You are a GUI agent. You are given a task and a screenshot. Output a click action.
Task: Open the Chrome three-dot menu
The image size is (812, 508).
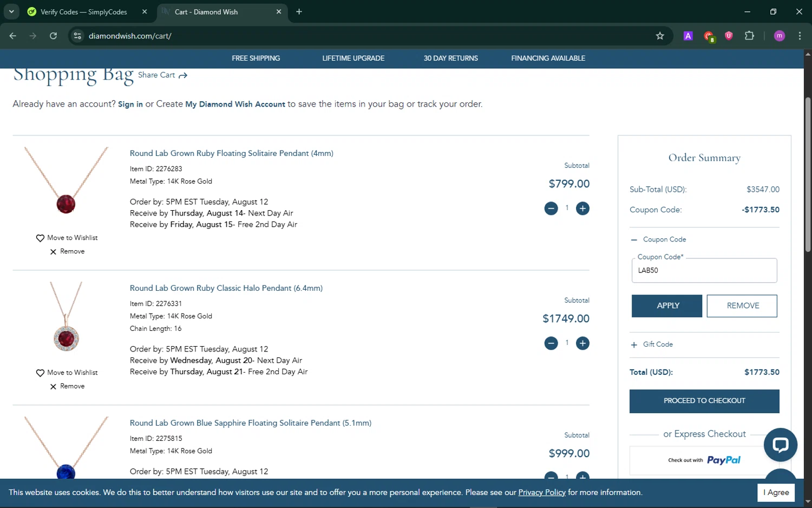click(800, 36)
